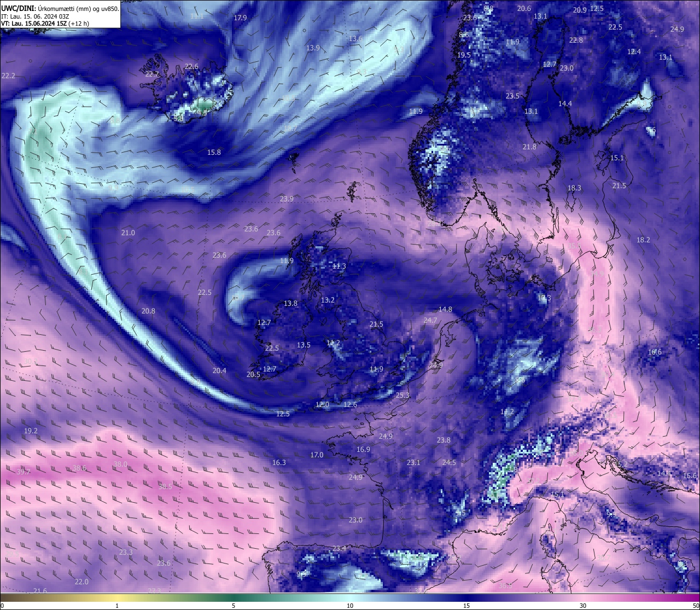
Task: Click the 39.7 value at the left edge
Action: [x=24, y=472]
